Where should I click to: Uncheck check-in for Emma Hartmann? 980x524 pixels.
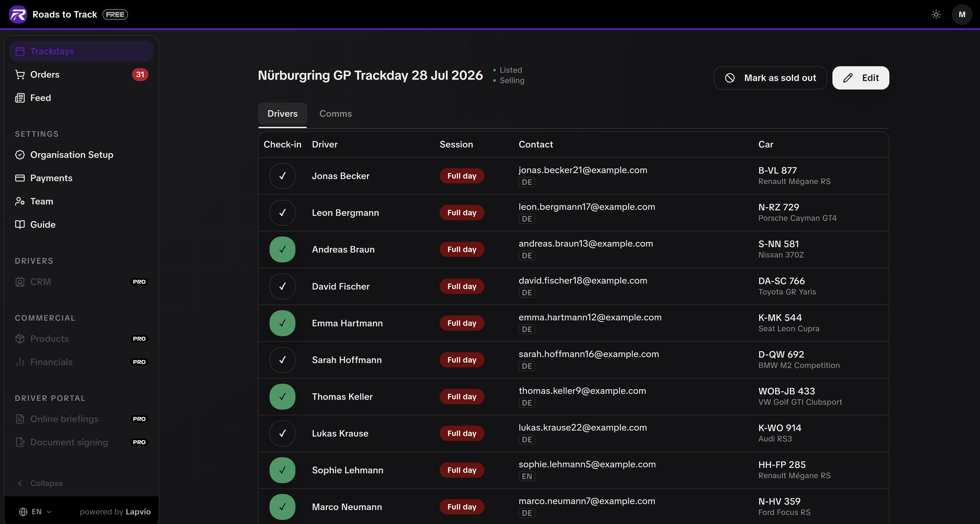pos(282,323)
